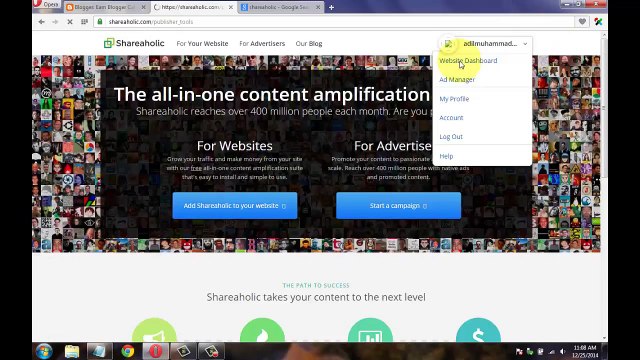Viewport: 640px width, 360px height.
Task: Switch to the shareaholic Google Search tab
Action: coord(281,7)
